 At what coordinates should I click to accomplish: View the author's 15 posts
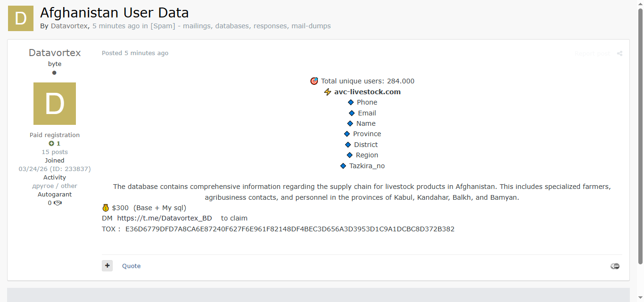pos(55,152)
